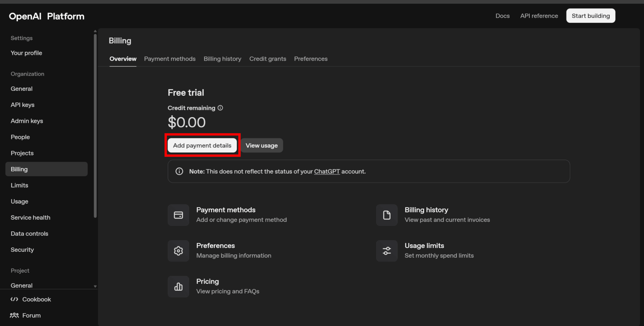Click the Start building button
Viewport: 644px width, 326px height.
click(591, 16)
